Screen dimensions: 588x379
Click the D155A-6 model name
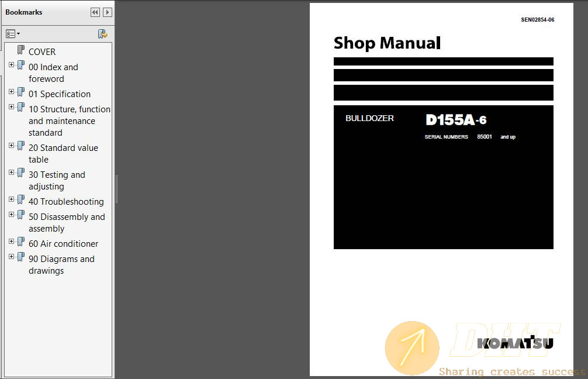(456, 120)
